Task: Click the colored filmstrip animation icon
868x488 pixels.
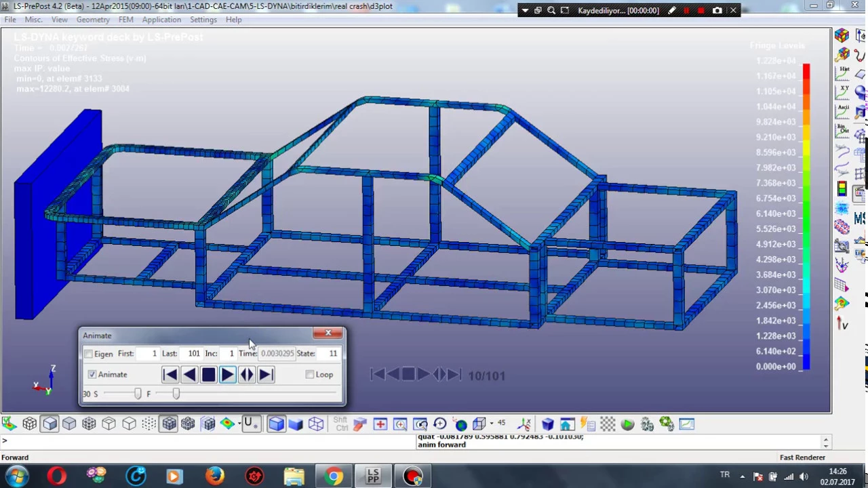Action: tap(842, 190)
